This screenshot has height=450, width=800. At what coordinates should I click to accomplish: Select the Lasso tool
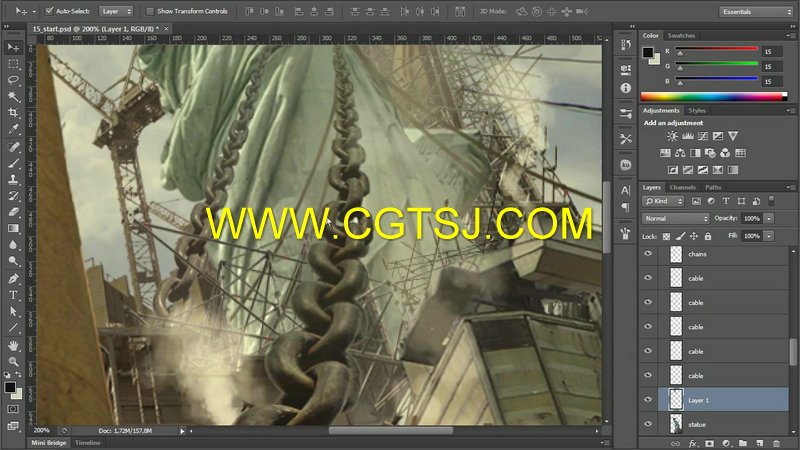pyautogui.click(x=13, y=80)
